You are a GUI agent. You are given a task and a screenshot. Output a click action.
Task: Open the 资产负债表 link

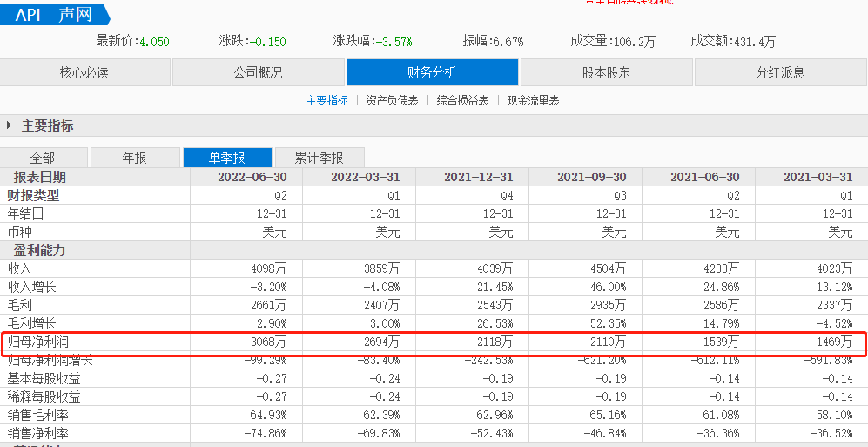point(392,100)
